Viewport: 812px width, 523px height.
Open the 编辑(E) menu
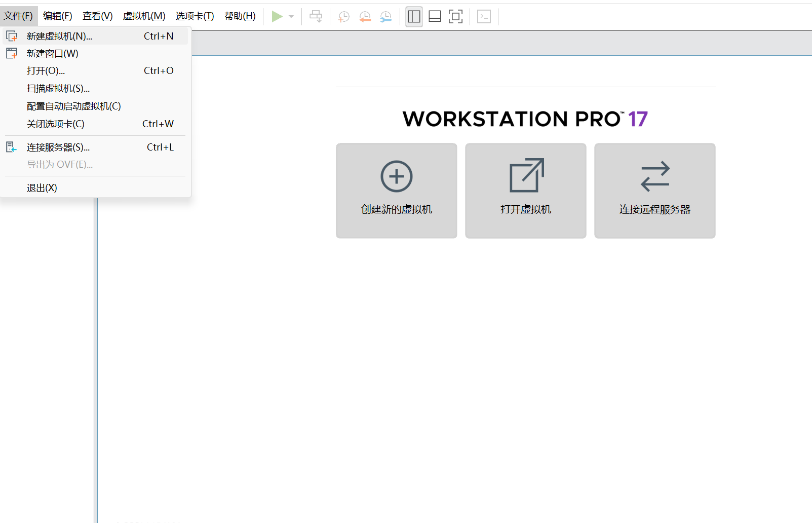coord(58,16)
